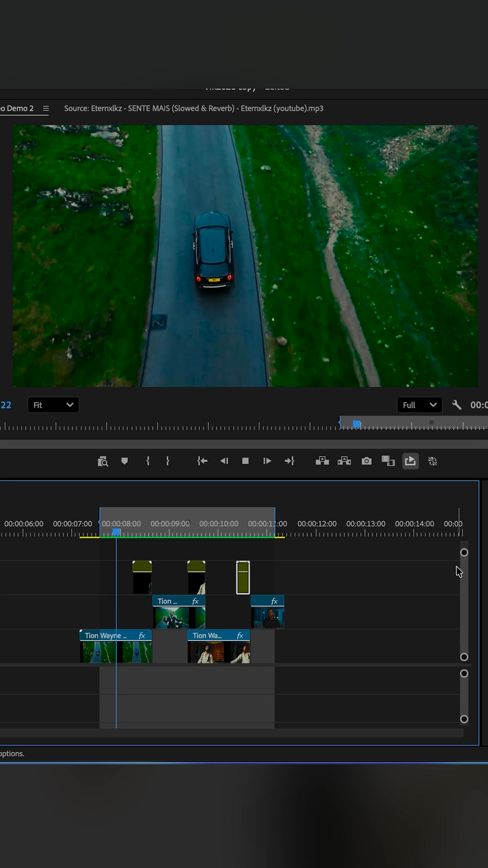Open the Full playback resolution dropdown
Viewport: 488px width, 868px height.
420,405
